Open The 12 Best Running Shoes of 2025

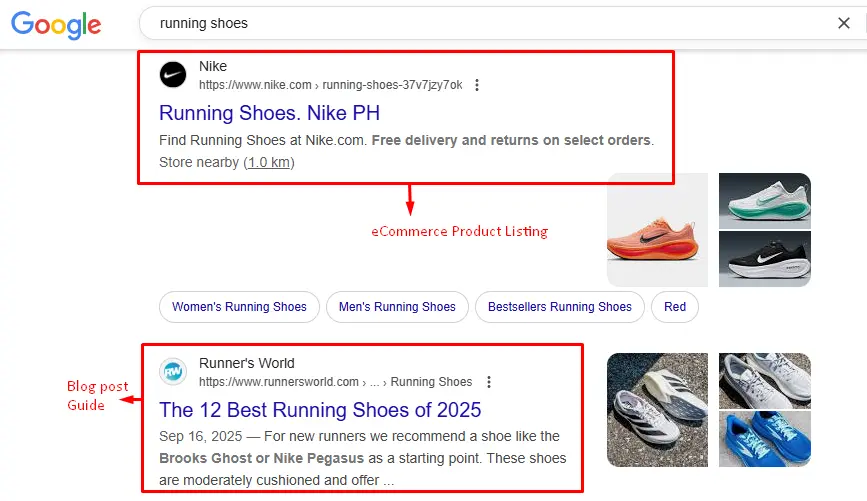[320, 410]
